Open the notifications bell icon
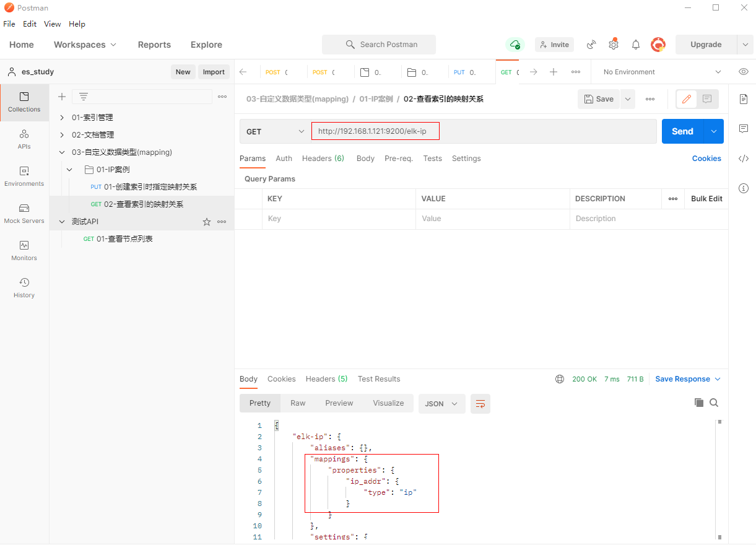This screenshot has height=545, width=756. coord(635,45)
